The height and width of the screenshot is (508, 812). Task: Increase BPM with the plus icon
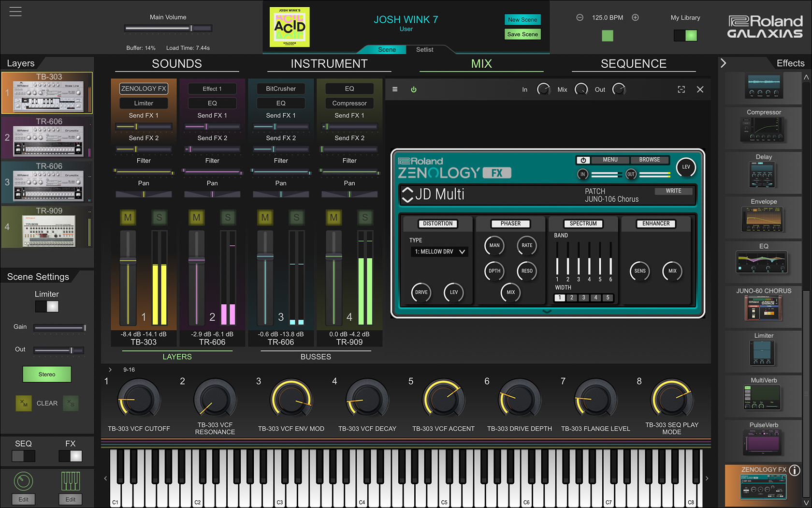(635, 17)
